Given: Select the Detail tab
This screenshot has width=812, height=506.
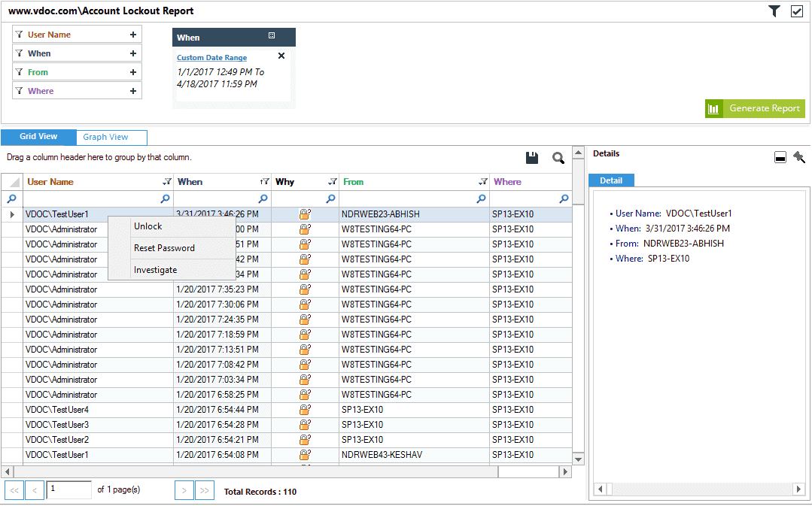Looking at the screenshot, I should [611, 180].
